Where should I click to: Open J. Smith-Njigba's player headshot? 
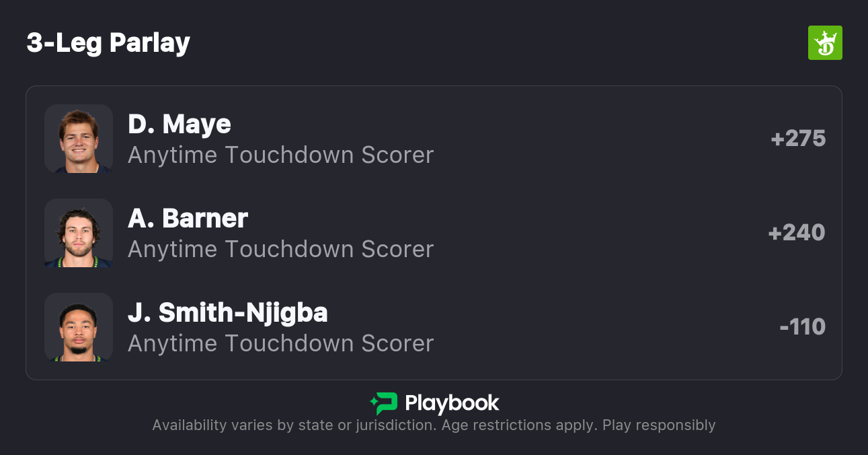79,327
